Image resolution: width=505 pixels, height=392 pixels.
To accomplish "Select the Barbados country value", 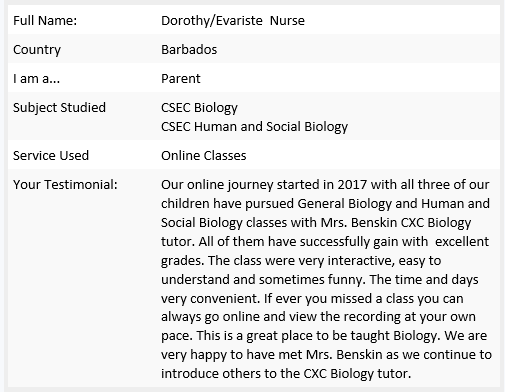I will [189, 50].
